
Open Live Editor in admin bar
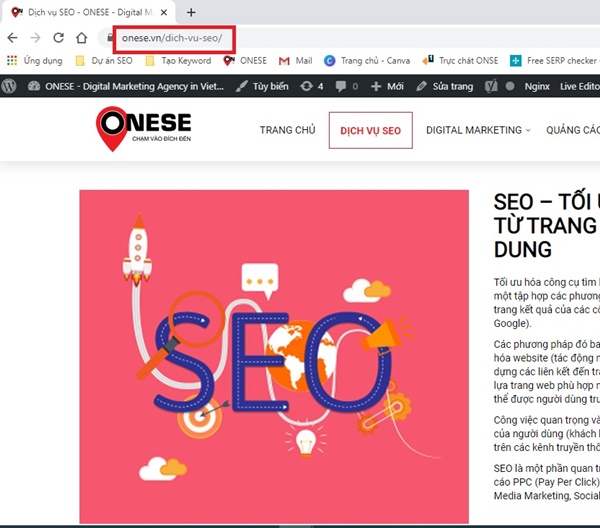[580, 86]
